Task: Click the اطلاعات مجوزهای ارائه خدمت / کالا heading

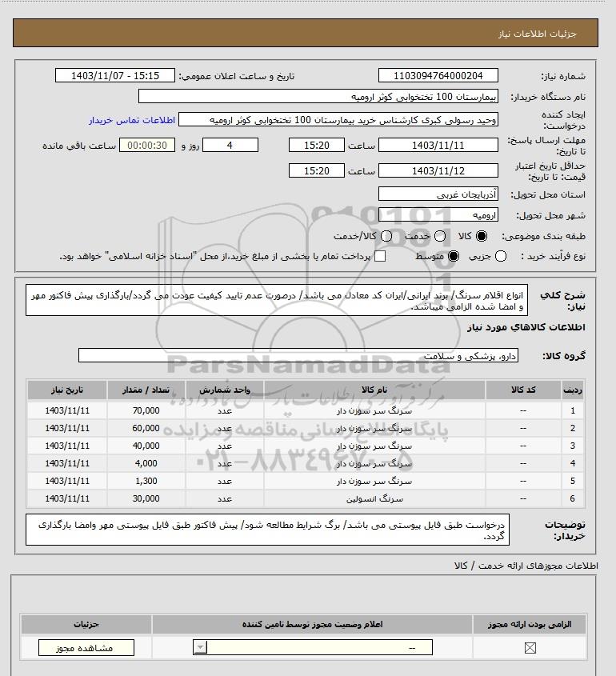Action: coord(526,566)
